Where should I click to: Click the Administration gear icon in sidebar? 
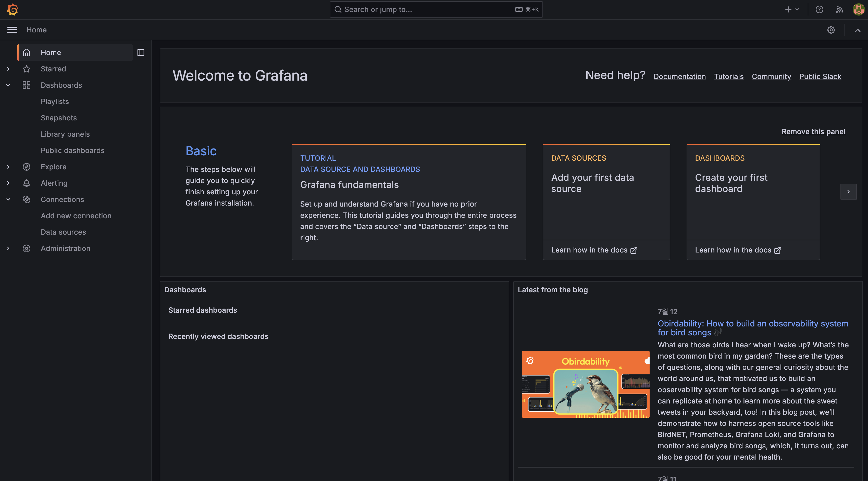26,248
